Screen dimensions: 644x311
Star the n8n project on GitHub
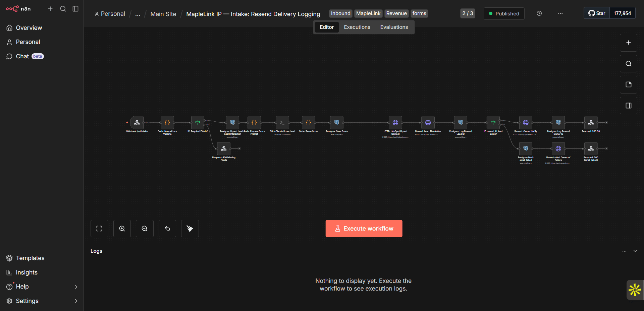point(597,13)
